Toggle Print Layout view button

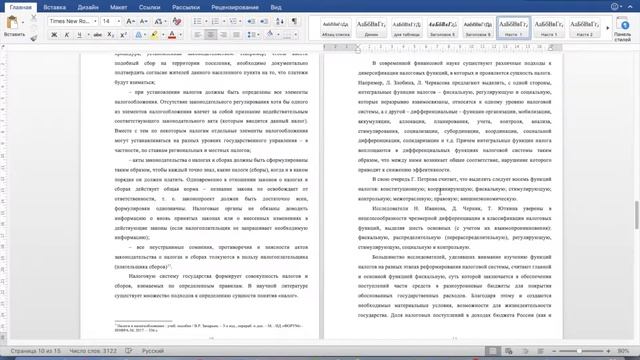(x=493, y=351)
